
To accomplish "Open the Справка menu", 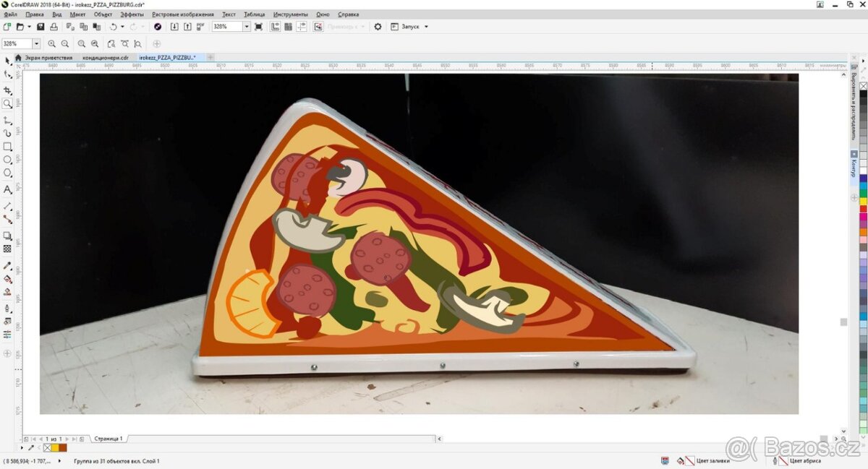I will click(x=349, y=14).
